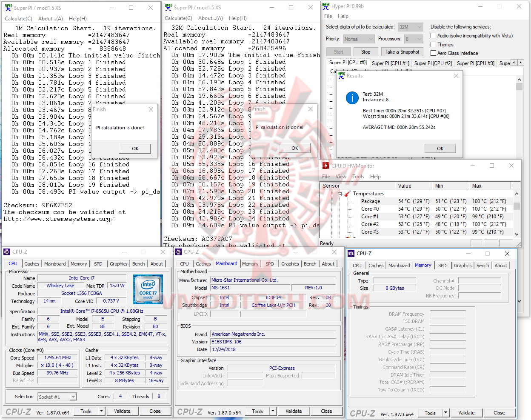Click the Start button in Hyper PI
531x420 pixels.
click(338, 52)
